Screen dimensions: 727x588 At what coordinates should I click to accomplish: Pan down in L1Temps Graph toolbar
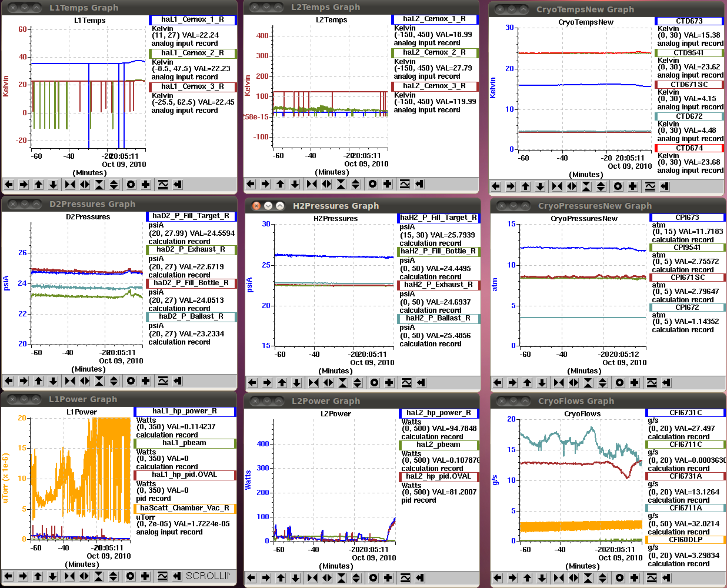[54, 185]
